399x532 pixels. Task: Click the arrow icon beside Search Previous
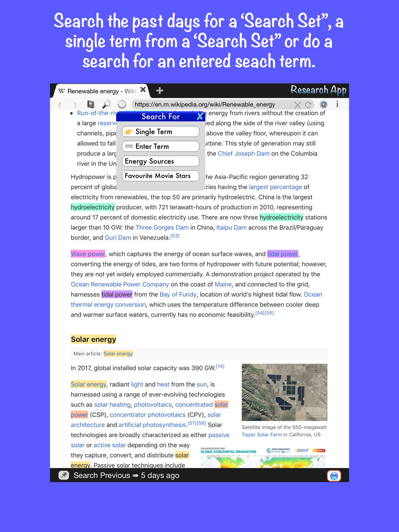(64, 475)
